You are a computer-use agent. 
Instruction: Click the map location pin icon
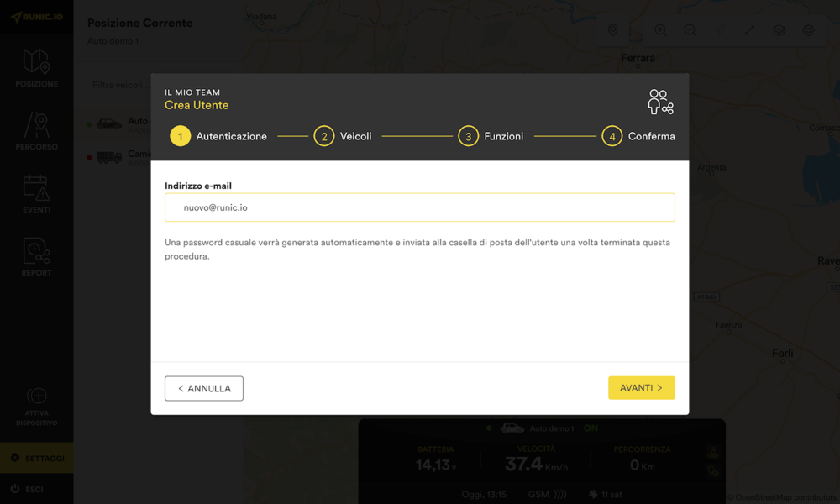tap(612, 30)
